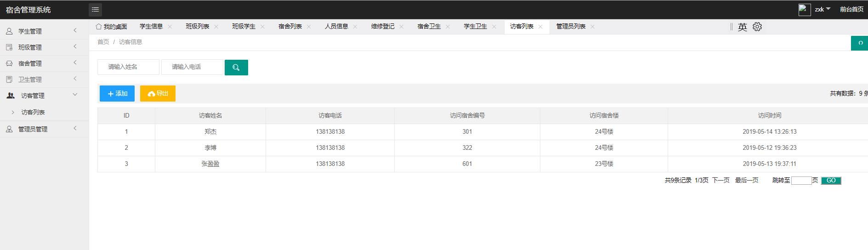This screenshot has width=868, height=250.
Task: Close the 管理员列表 tab
Action: [x=592, y=27]
